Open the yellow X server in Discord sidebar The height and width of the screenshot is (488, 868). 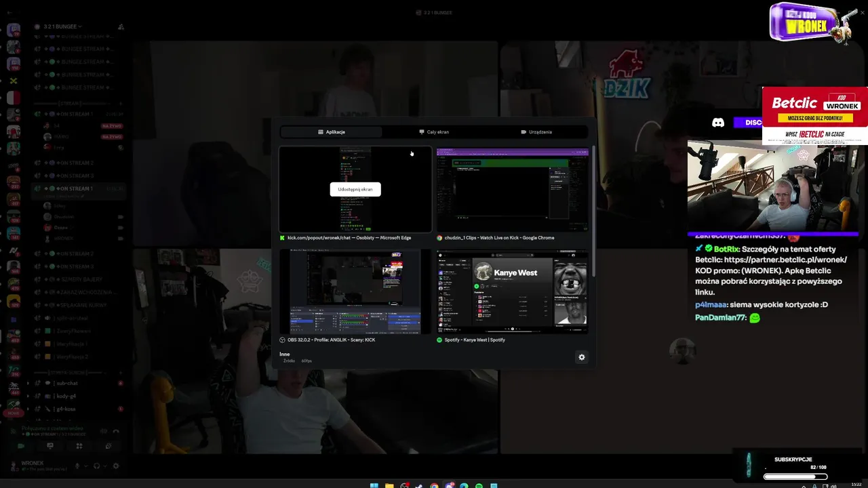[14, 81]
